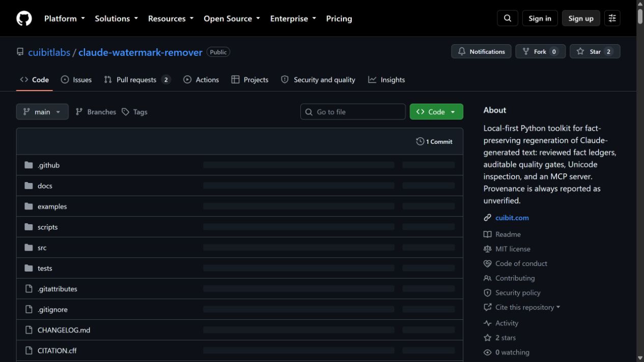Click the repository icon before cuibitlabs
Image resolution: width=644 pixels, height=362 pixels.
(20, 52)
